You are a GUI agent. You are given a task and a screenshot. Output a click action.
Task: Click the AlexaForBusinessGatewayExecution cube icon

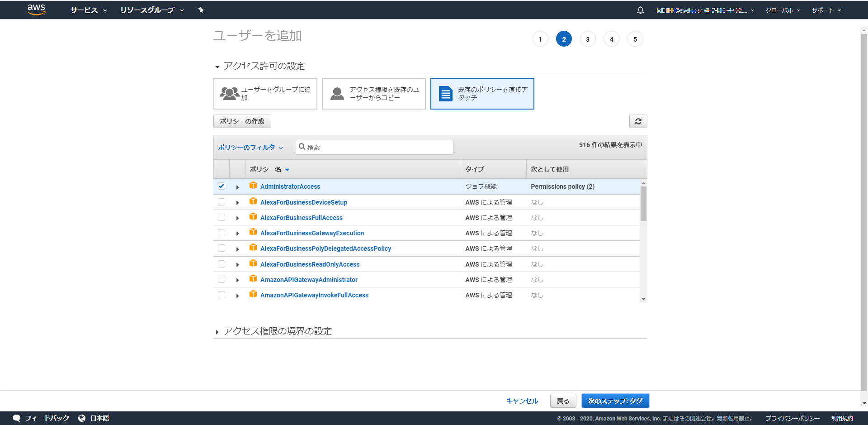tap(253, 232)
